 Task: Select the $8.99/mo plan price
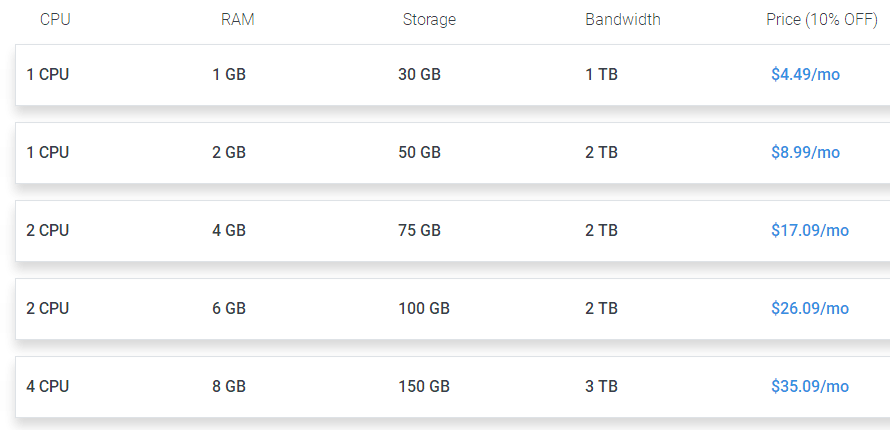(805, 152)
